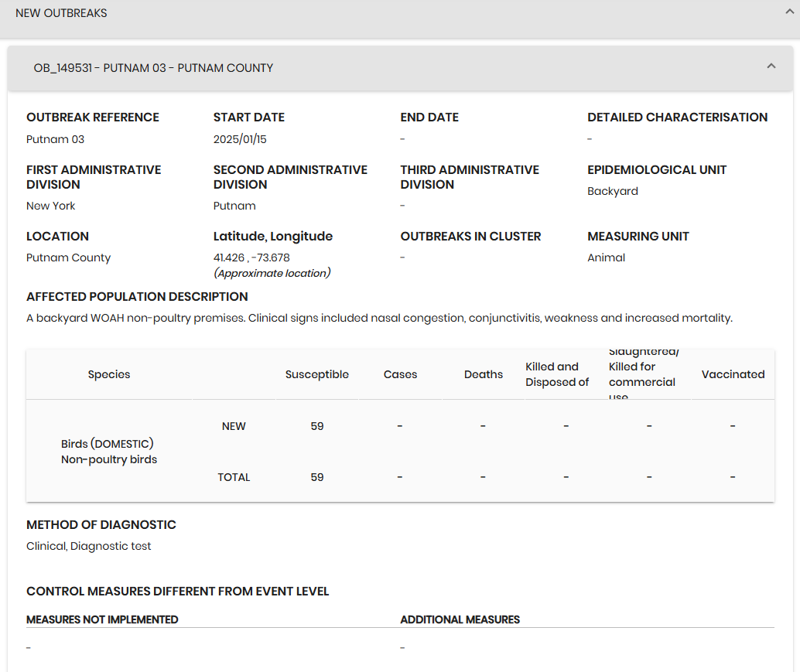Viewport: 800px width, 672px height.
Task: Click the NEW OUTBREAKS header title
Action: click(x=61, y=13)
